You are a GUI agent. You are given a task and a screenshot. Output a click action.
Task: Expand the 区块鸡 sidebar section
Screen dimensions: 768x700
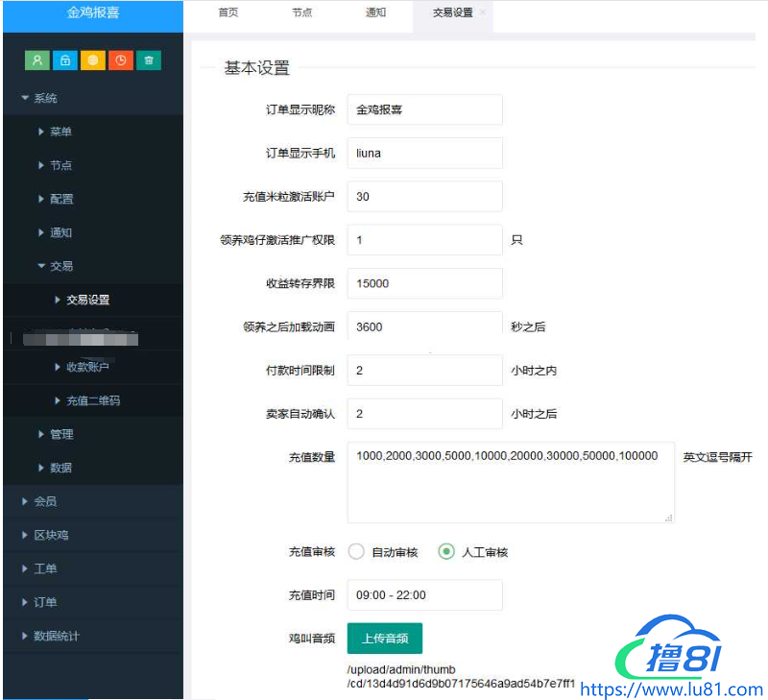coord(50,535)
